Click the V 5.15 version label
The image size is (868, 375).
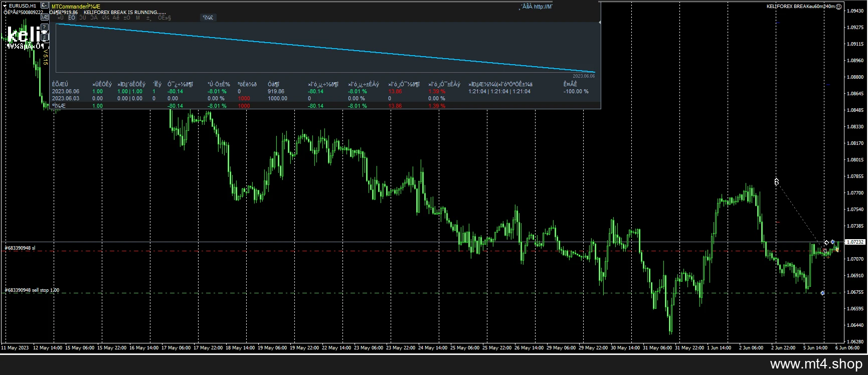[45, 57]
